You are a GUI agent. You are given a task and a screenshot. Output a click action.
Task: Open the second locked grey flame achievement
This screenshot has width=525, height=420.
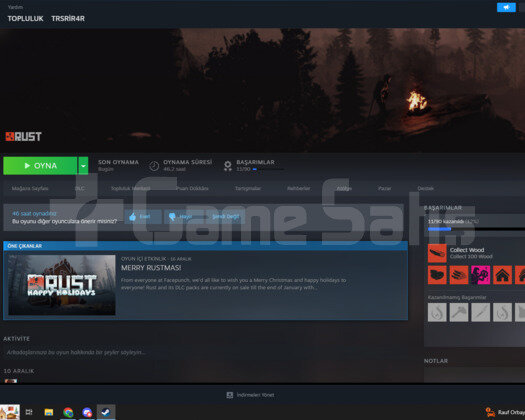pyautogui.click(x=502, y=312)
